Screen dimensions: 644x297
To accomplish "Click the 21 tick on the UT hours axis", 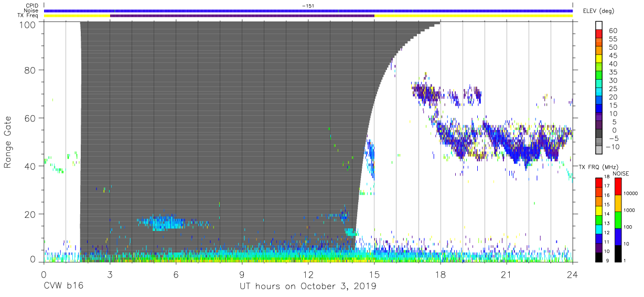I will point(506,274).
